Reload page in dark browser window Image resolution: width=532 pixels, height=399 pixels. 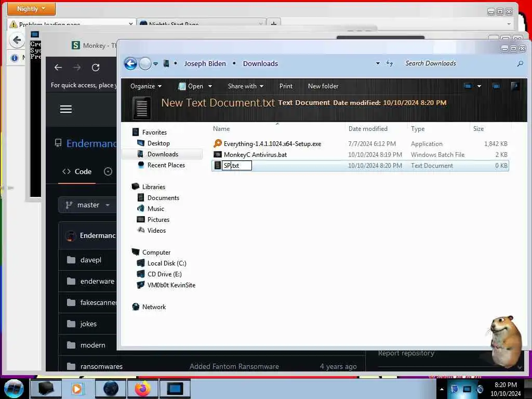[x=96, y=68]
